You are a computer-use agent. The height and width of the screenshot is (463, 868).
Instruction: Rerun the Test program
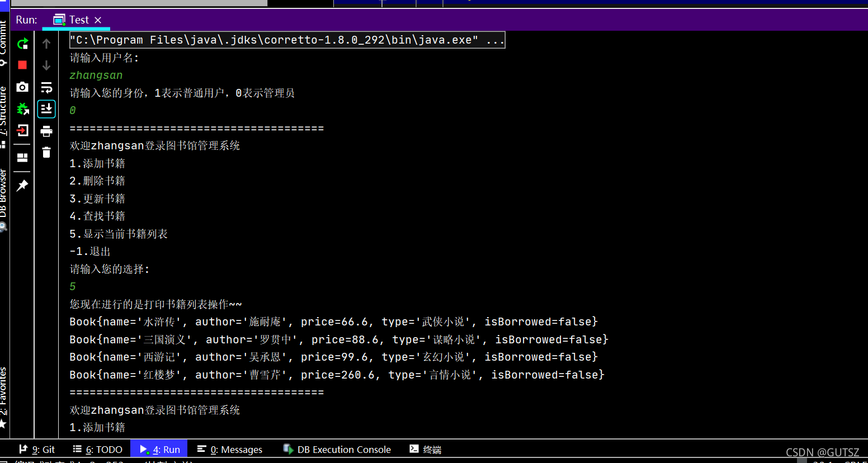(x=22, y=44)
